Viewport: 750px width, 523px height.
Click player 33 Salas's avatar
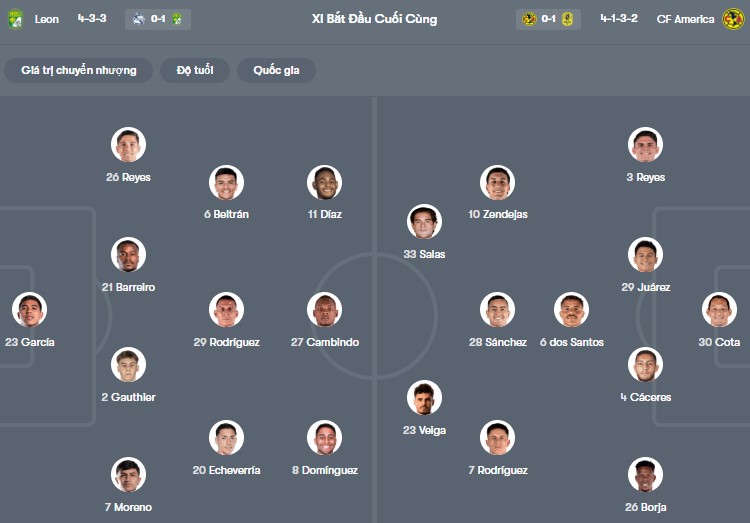coord(424,222)
